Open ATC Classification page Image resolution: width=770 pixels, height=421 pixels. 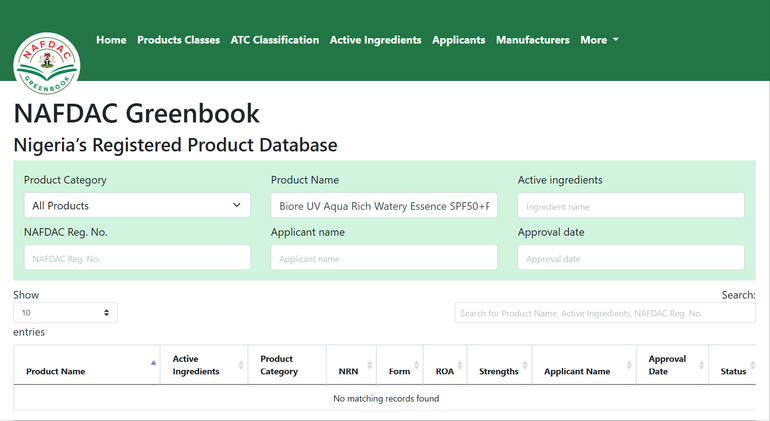click(x=275, y=40)
